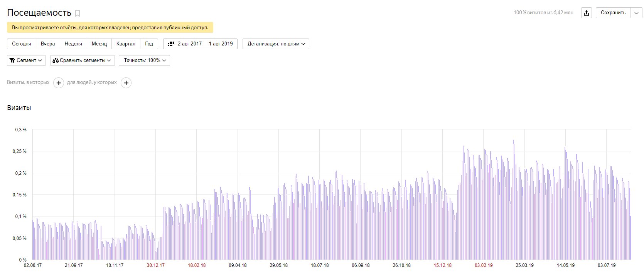Add a condition for Визиты, в которых
The height and width of the screenshot is (280, 644).
click(59, 83)
